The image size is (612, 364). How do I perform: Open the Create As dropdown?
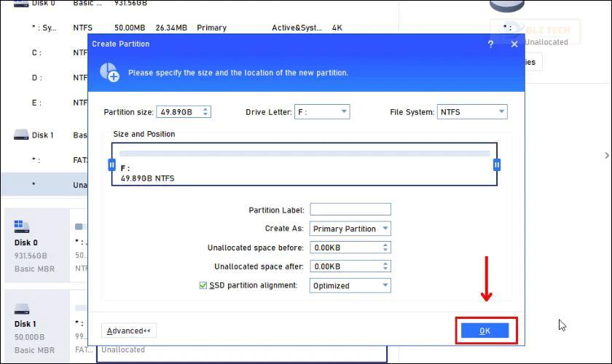click(350, 229)
